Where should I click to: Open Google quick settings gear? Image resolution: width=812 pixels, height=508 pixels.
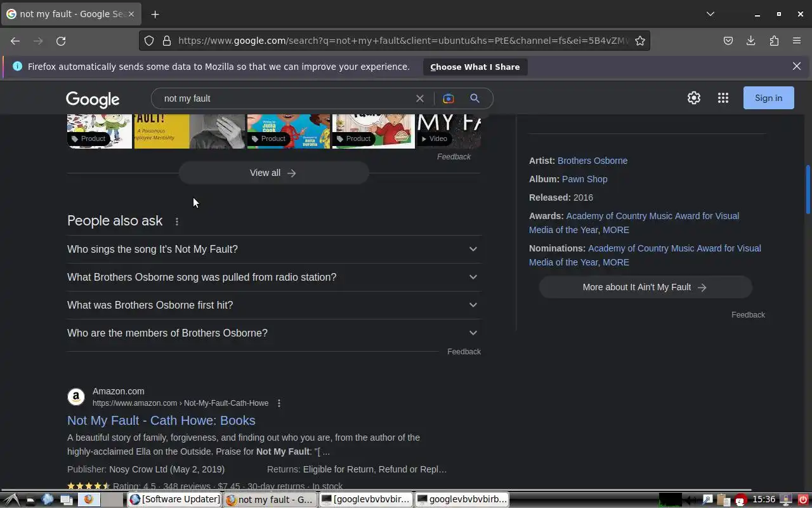tap(694, 98)
